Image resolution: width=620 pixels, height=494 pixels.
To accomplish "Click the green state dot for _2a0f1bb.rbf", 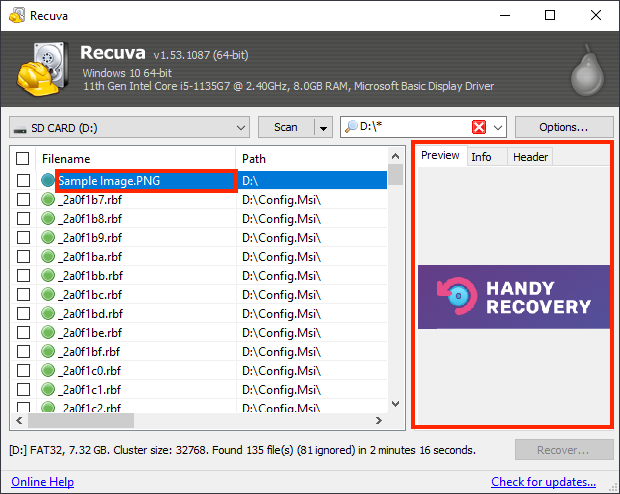I will coord(48,275).
